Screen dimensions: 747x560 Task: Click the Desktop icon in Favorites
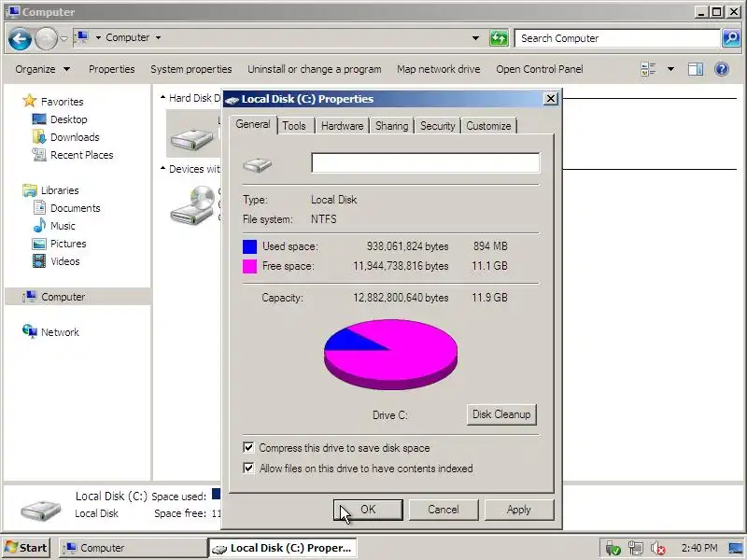(x=39, y=119)
